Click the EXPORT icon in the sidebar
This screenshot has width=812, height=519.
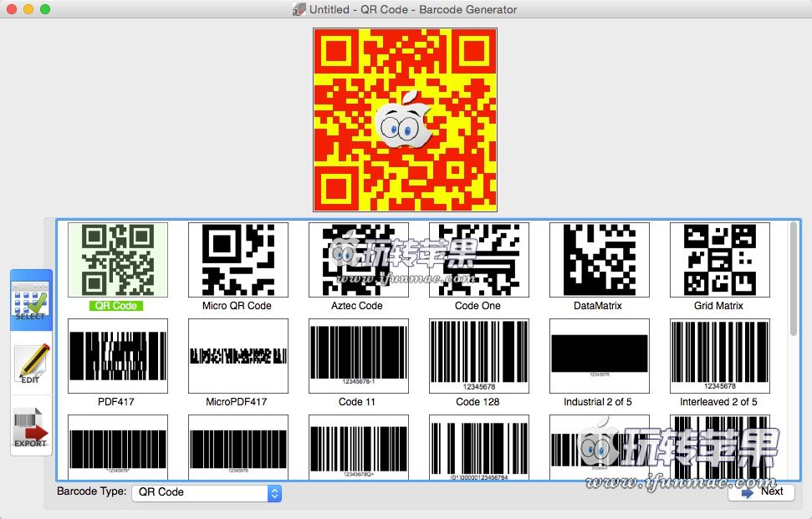click(30, 428)
